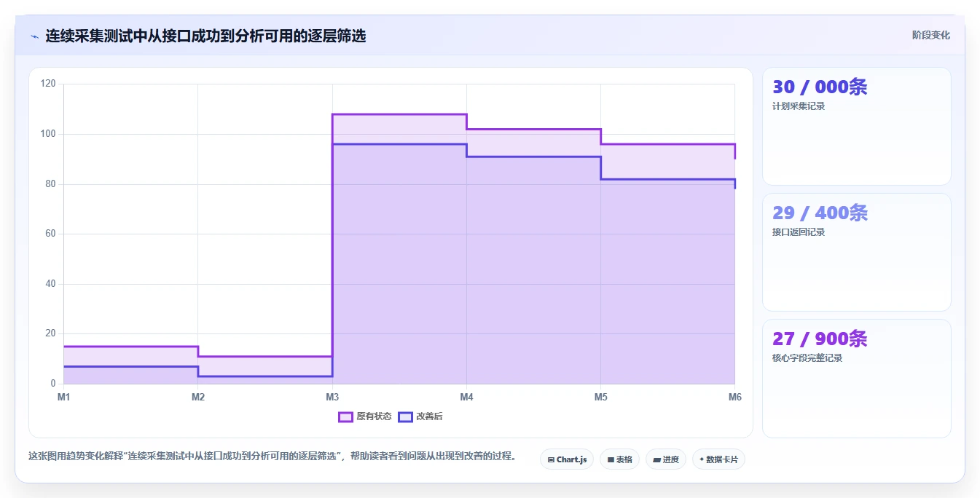Click the 40 y-axis tick label
This screenshot has width=980, height=498.
[50, 284]
